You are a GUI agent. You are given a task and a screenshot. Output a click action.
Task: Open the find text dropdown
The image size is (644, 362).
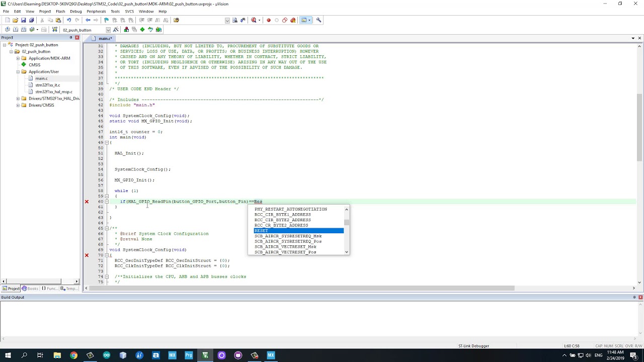coord(227,20)
